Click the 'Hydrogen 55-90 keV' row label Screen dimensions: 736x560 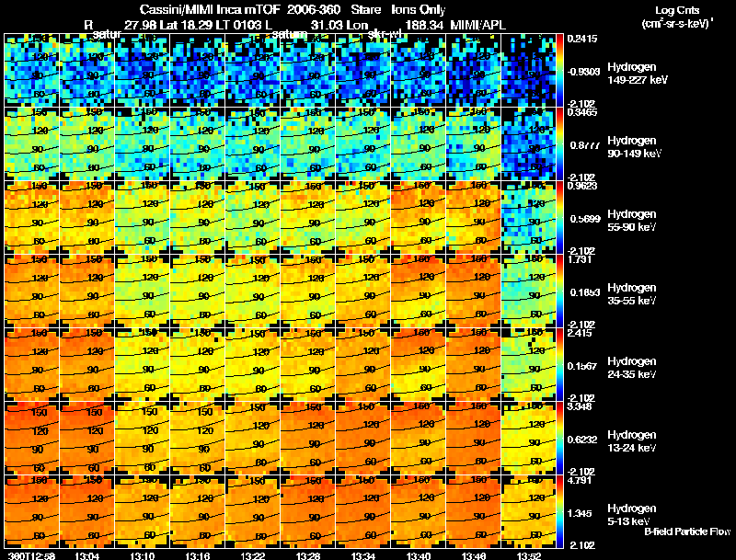click(x=632, y=221)
